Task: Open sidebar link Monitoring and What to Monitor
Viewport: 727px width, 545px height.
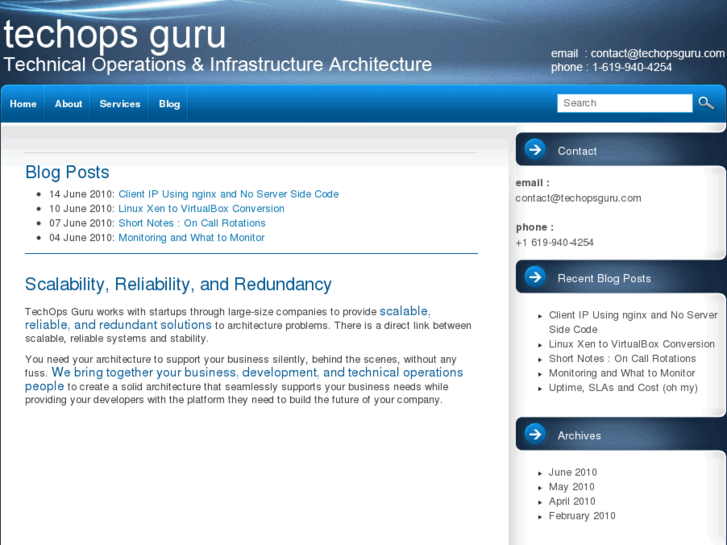Action: pos(622,373)
